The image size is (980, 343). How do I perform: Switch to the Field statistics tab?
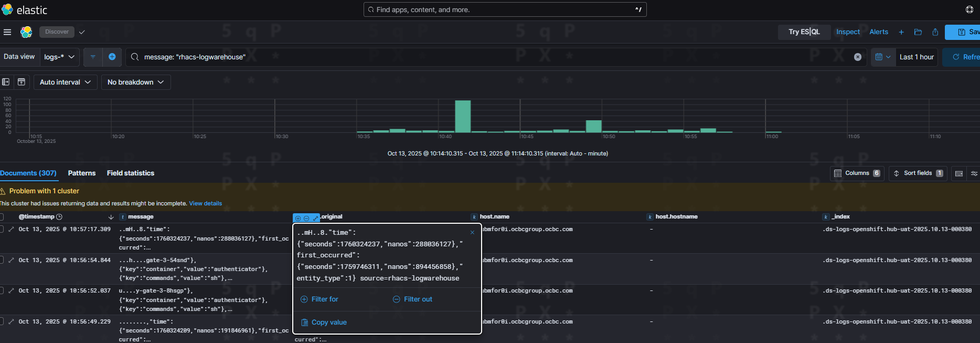click(x=131, y=173)
